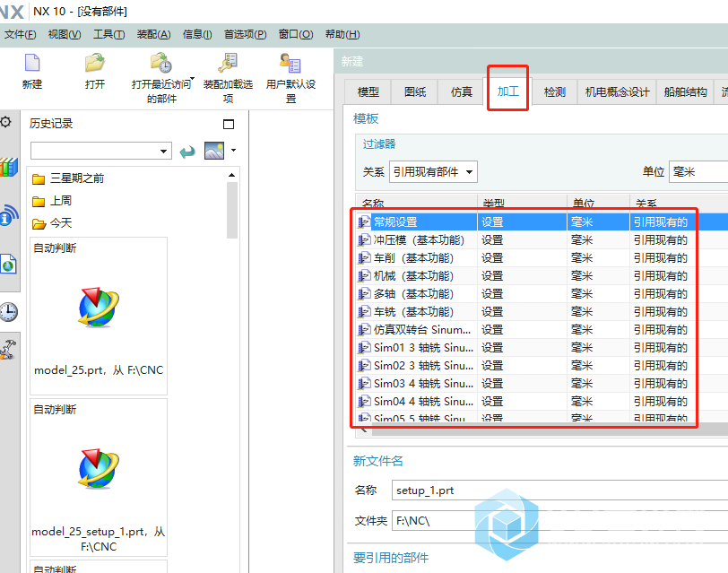This screenshot has width=728, height=573.
Task: Maximize the 历史记录 panel with square icon
Action: click(x=229, y=124)
